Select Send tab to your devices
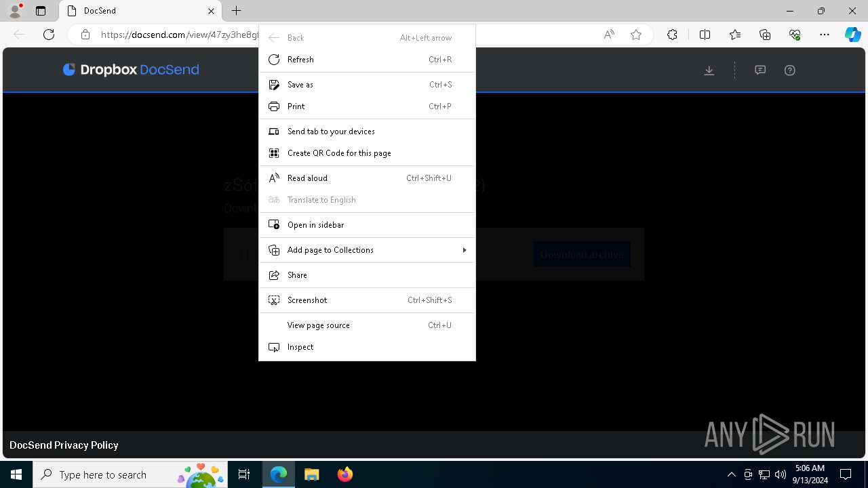The height and width of the screenshot is (488, 868). [x=367, y=131]
